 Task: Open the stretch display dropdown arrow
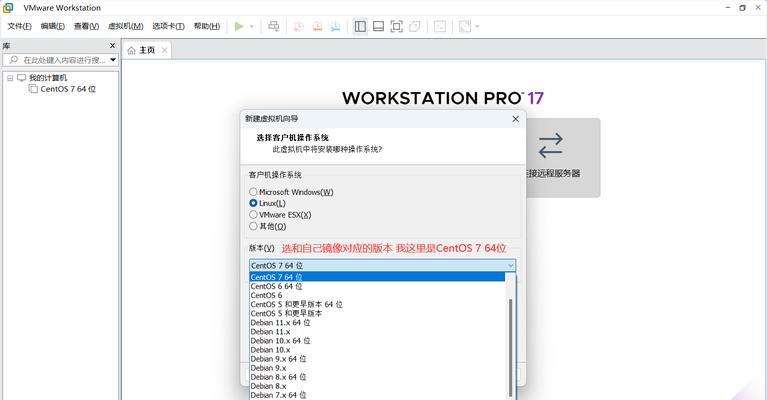pos(477,26)
